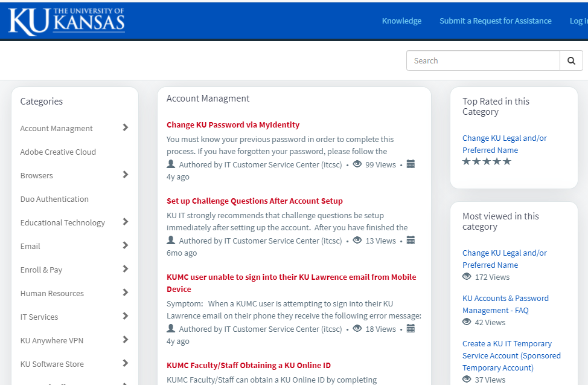
Task: Select the Enroll & Pay category
Action: [x=41, y=270]
